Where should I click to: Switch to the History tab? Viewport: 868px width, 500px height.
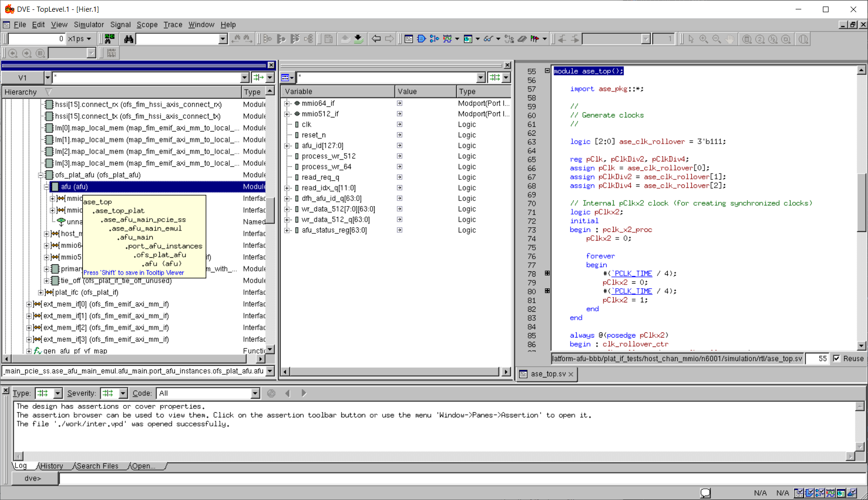[x=51, y=466]
